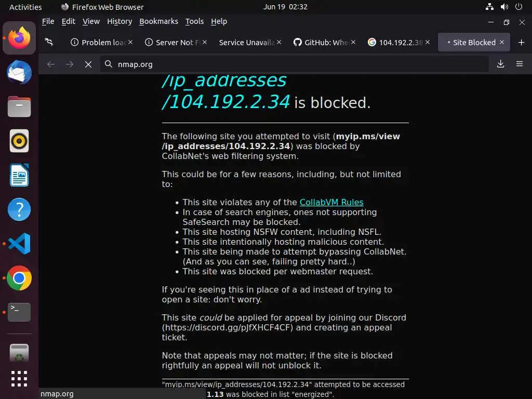Click the Activities button

point(25,7)
